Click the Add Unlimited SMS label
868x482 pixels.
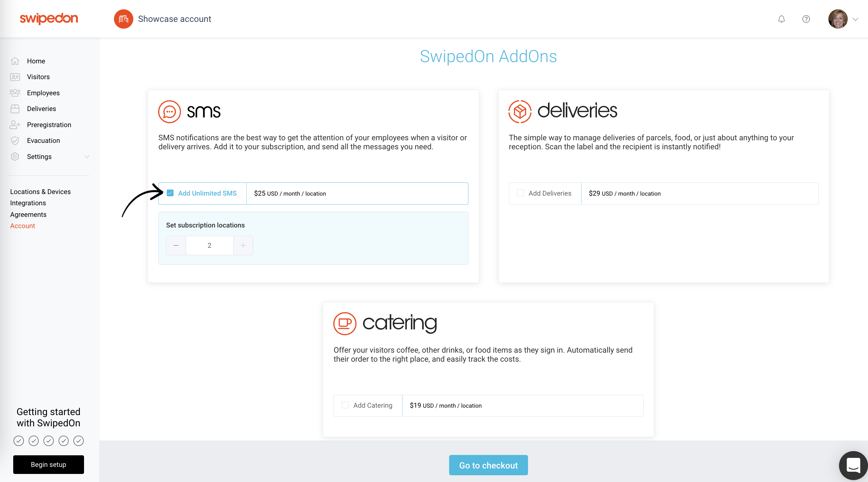click(x=207, y=193)
